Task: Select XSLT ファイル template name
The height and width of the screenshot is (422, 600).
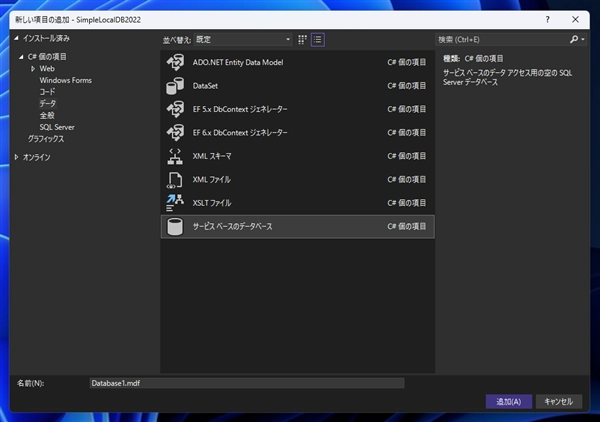Action: pos(212,203)
